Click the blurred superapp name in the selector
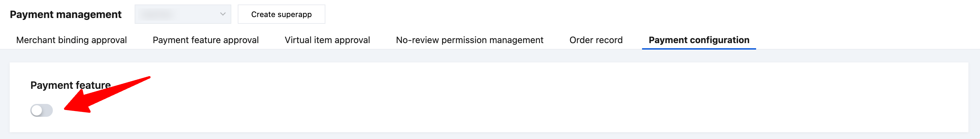This screenshot has height=139, width=980. (x=157, y=14)
